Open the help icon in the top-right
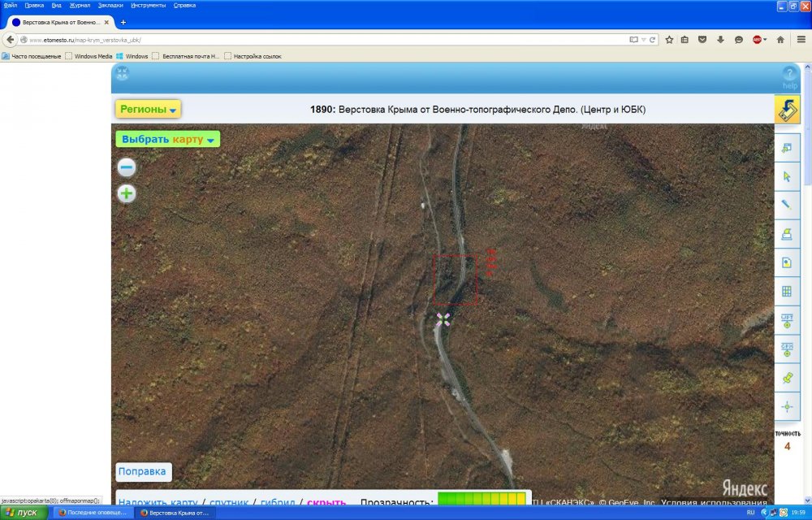The image size is (812, 520). tap(789, 77)
